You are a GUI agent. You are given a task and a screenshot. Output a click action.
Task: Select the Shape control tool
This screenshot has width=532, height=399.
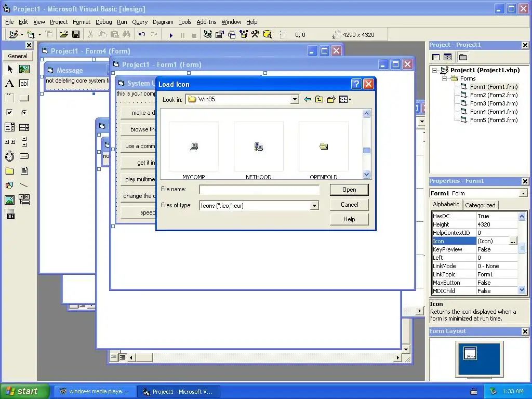[10, 185]
